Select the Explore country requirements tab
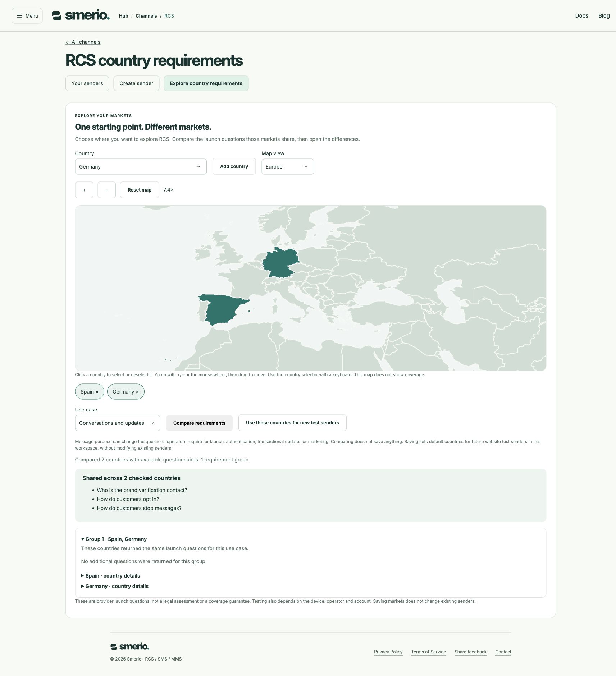616x676 pixels. click(206, 83)
